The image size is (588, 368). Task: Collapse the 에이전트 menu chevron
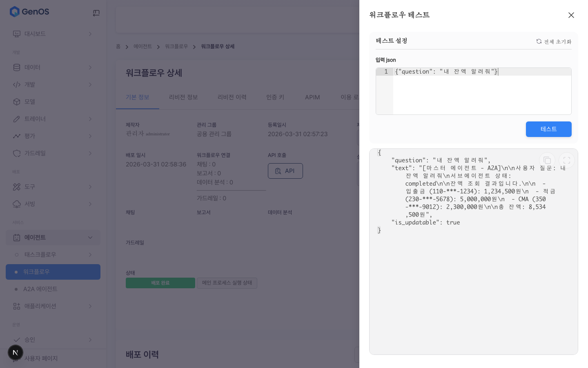click(90, 238)
